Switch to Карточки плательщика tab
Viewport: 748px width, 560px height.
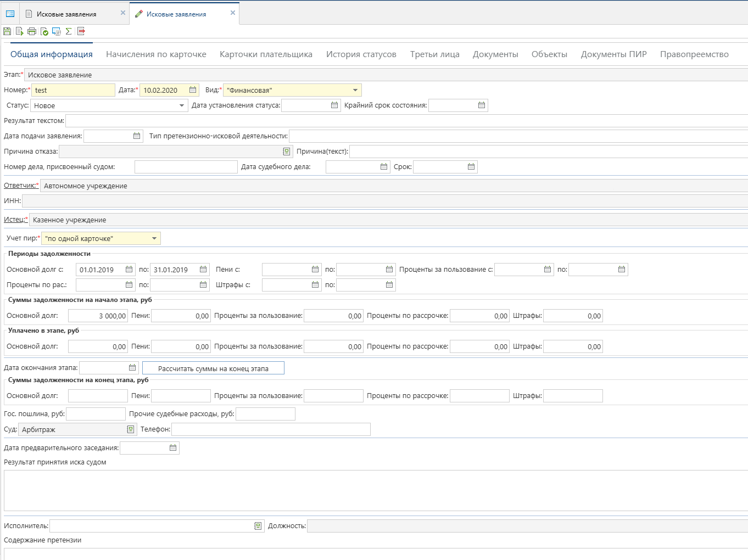(266, 54)
